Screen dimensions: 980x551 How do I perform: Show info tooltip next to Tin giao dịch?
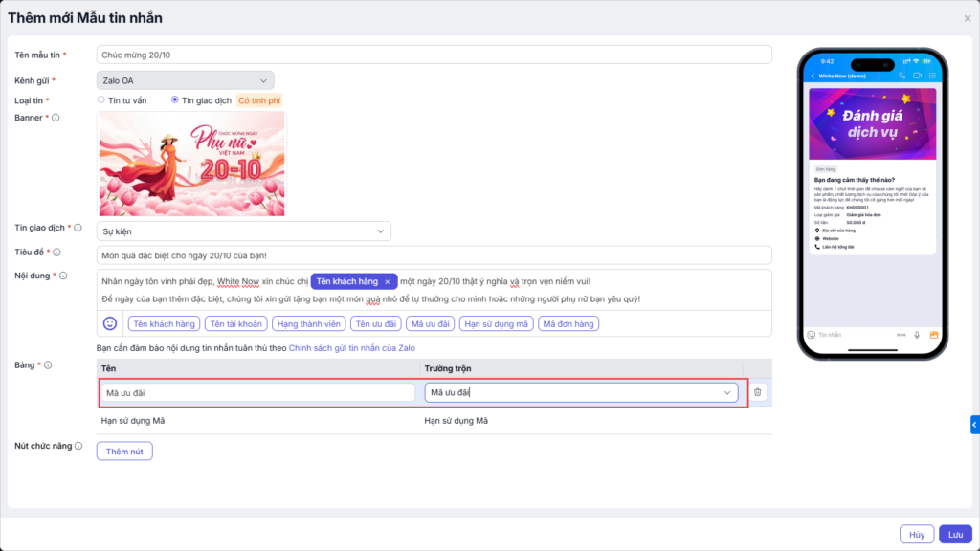[78, 228]
